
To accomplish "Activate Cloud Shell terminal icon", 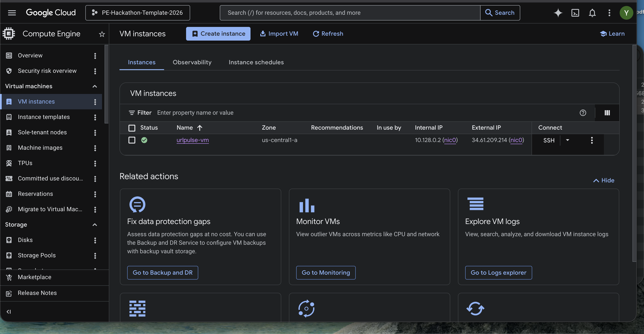I will (x=575, y=13).
